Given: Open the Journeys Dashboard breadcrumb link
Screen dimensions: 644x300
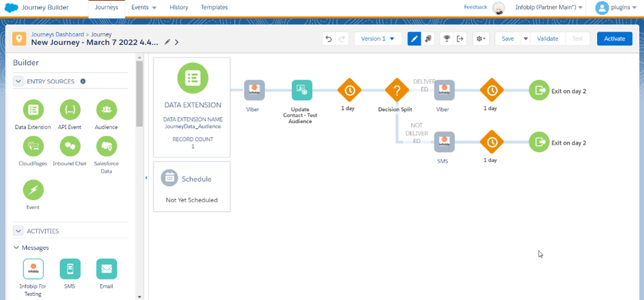Looking at the screenshot, I should 57,35.
